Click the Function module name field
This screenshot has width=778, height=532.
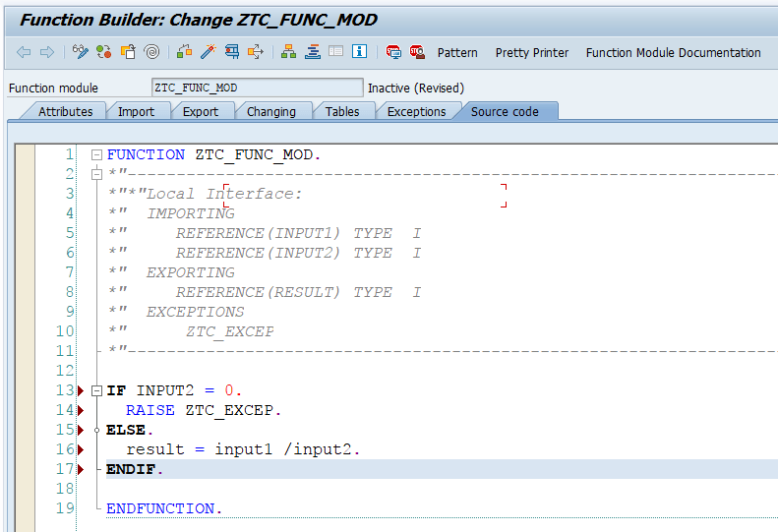[257, 88]
